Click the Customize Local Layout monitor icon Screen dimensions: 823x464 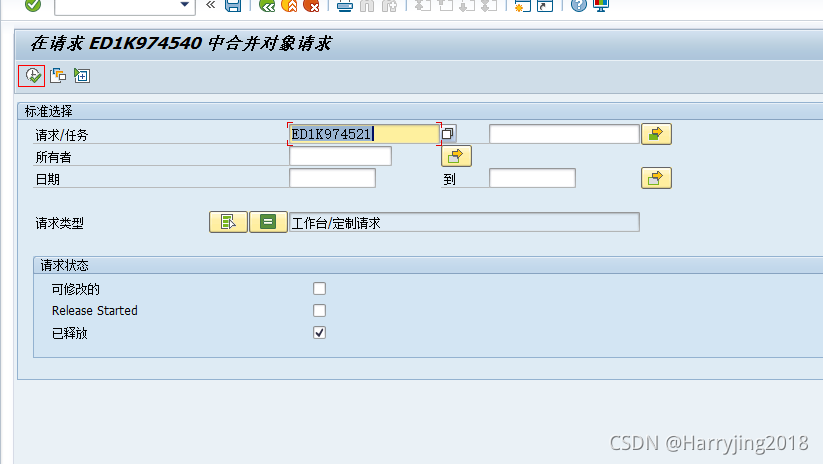tap(600, 5)
